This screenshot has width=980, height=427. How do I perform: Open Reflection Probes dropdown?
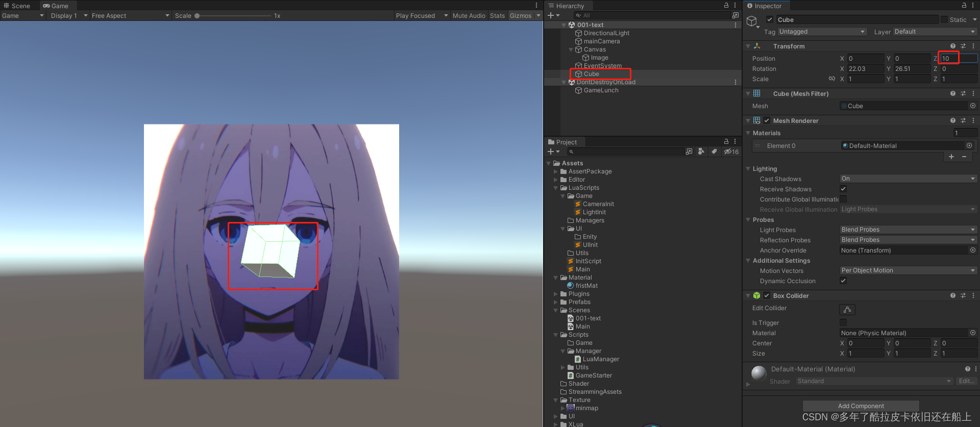pyautogui.click(x=908, y=240)
